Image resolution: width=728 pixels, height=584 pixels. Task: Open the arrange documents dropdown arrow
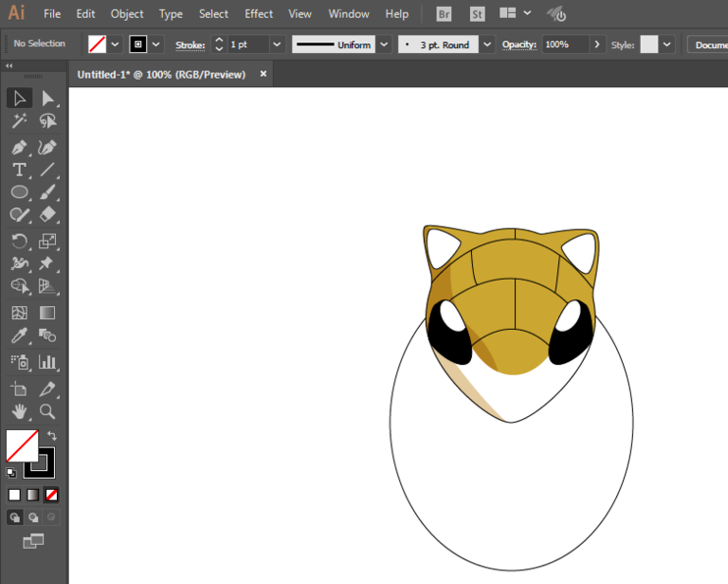[528, 13]
